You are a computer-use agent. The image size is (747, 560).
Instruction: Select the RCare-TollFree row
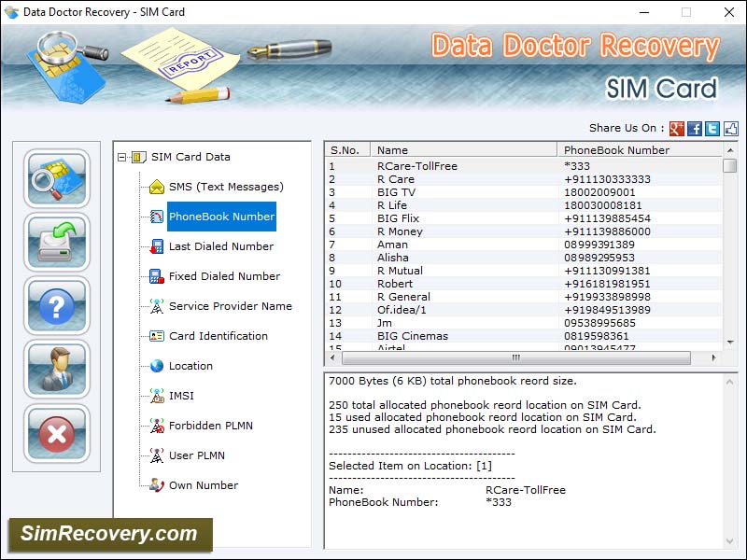tap(524, 166)
